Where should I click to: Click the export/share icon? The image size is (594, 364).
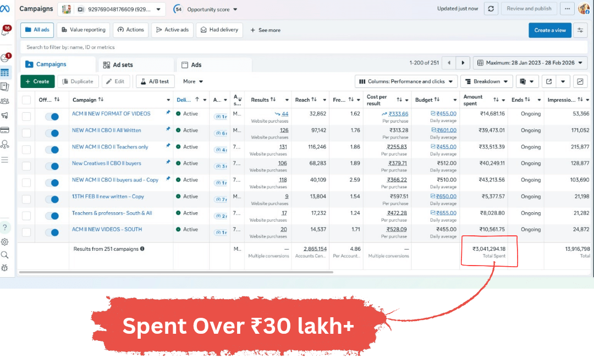point(548,81)
